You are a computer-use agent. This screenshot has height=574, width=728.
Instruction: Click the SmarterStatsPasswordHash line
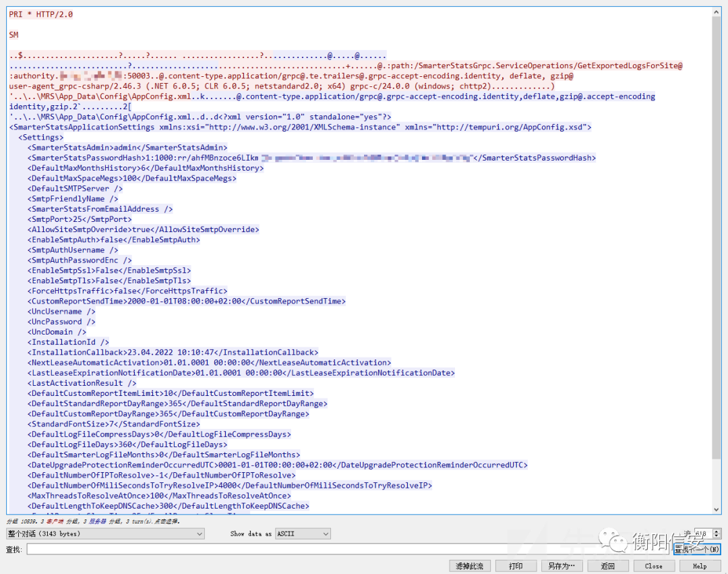click(311, 158)
